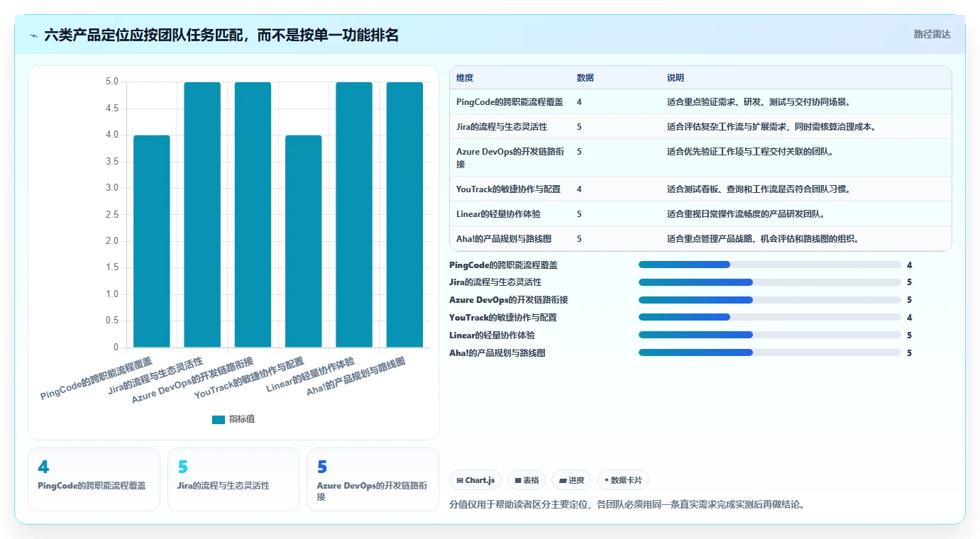Image resolution: width=980 pixels, height=539 pixels.
Task: Click the 路径雷达 label in header
Action: point(932,34)
